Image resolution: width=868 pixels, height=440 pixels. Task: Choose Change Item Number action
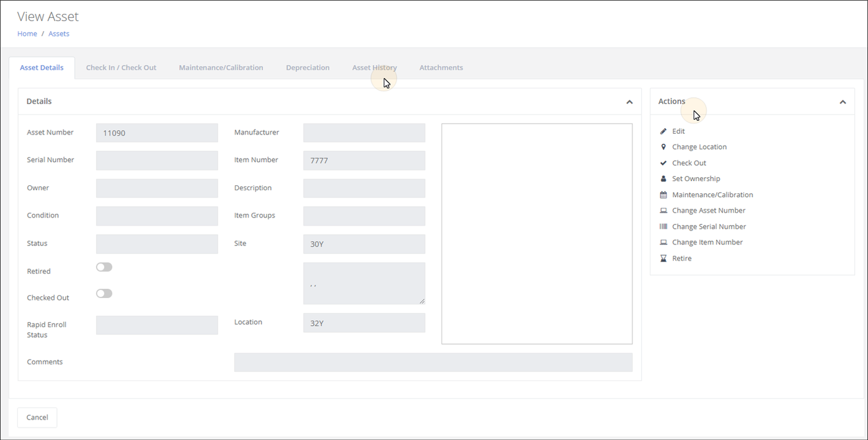707,242
